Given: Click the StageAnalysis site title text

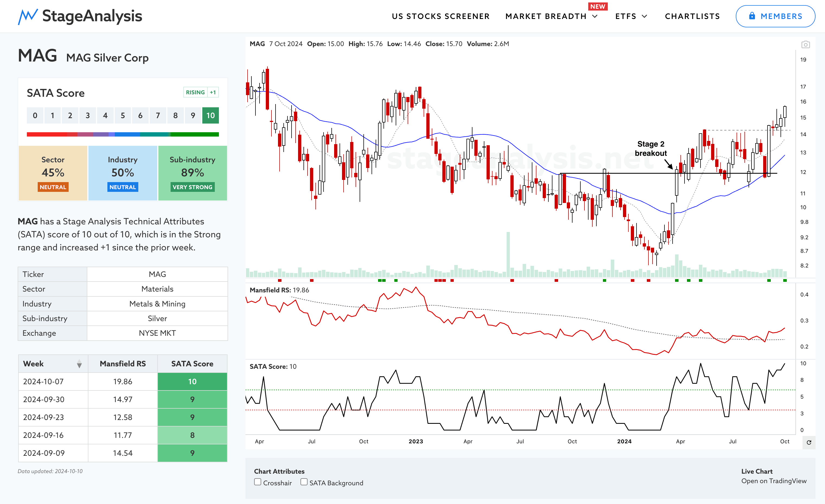Looking at the screenshot, I should tap(92, 16).
